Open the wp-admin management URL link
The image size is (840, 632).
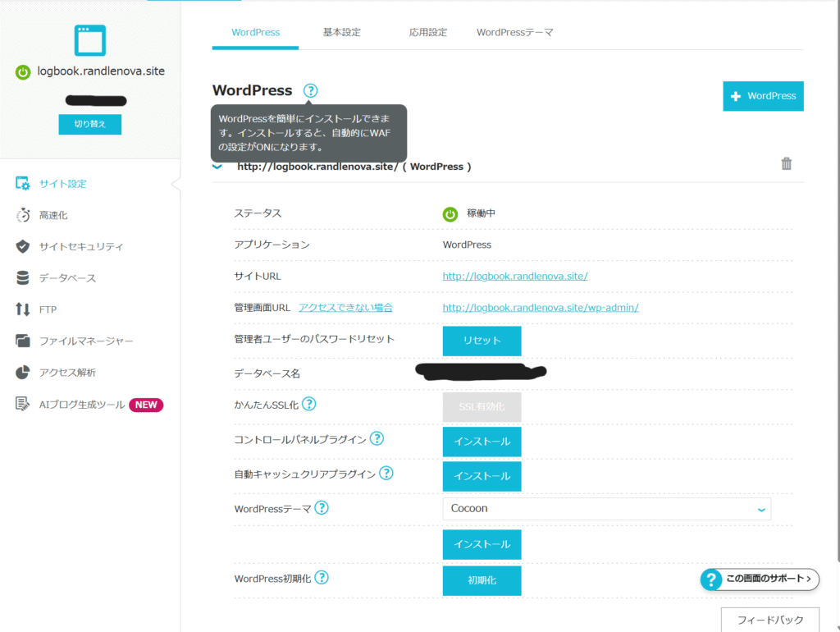pos(540,308)
